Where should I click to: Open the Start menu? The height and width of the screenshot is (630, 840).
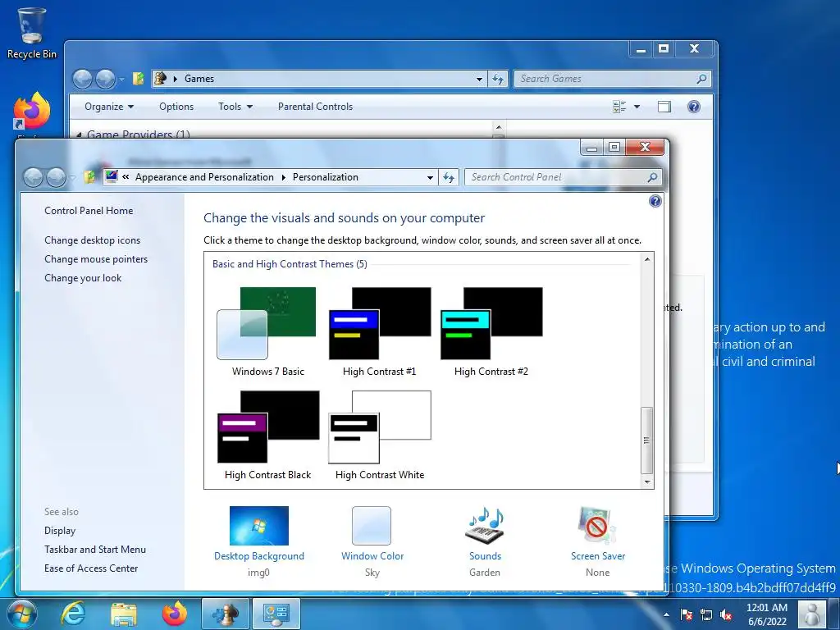point(21,614)
